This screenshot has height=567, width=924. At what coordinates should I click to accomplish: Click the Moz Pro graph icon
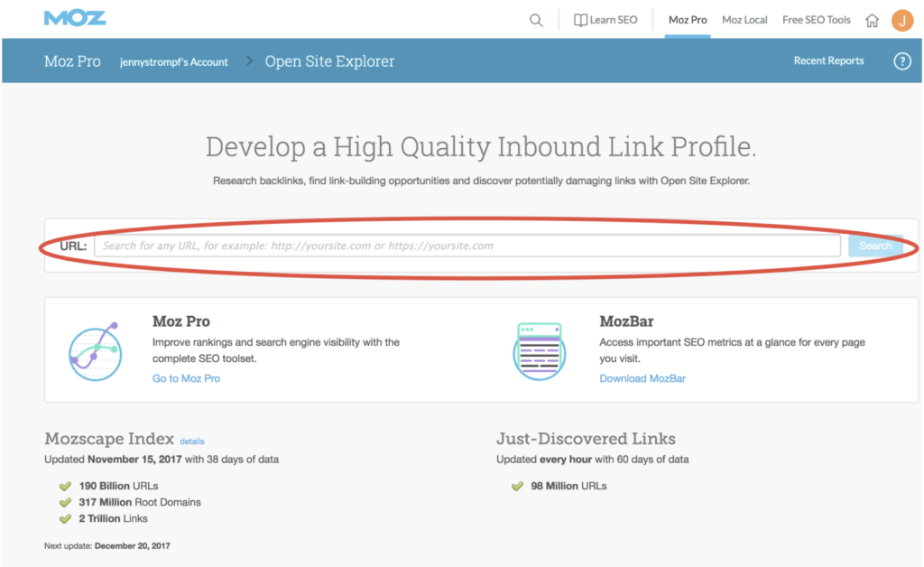coord(95,352)
